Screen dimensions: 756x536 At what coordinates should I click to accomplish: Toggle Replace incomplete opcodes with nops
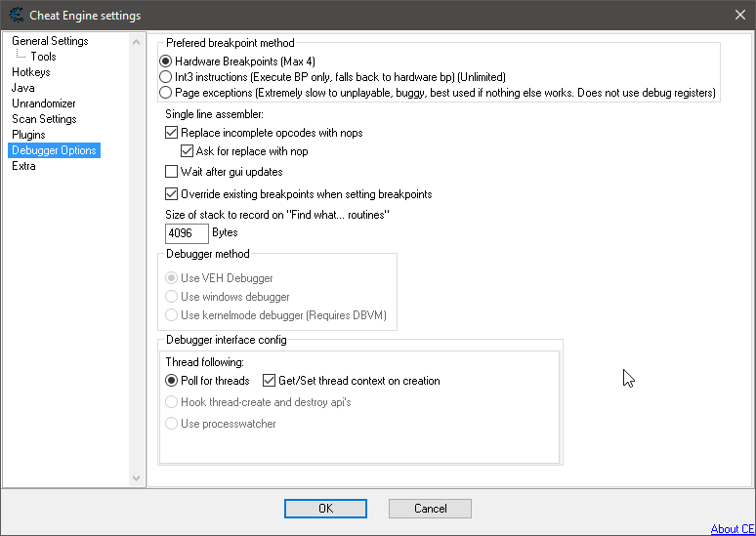(x=172, y=133)
